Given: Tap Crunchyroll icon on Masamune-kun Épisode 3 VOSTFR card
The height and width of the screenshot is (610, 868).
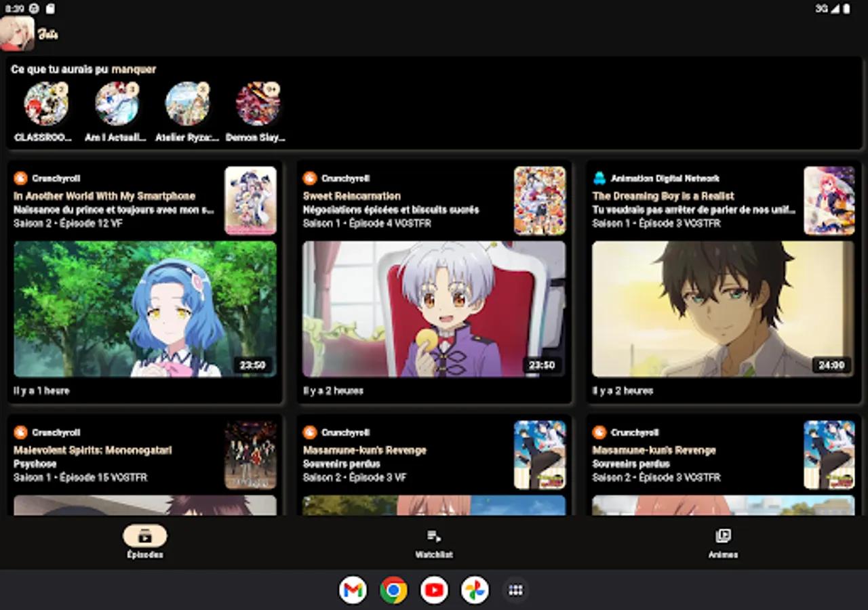Looking at the screenshot, I should click(x=599, y=432).
